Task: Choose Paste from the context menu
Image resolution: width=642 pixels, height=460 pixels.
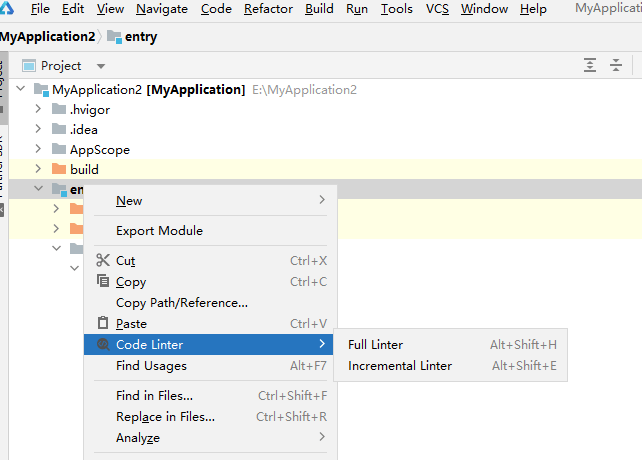Action: tap(210, 324)
